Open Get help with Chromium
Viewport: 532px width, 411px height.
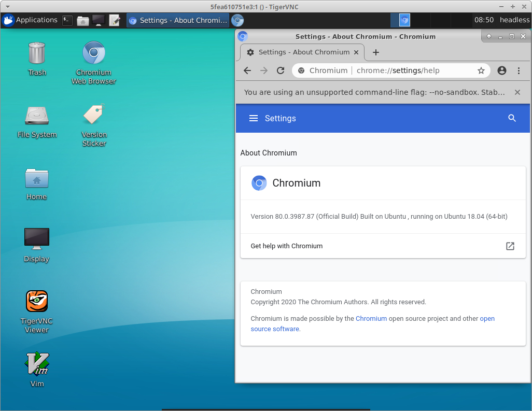point(383,246)
